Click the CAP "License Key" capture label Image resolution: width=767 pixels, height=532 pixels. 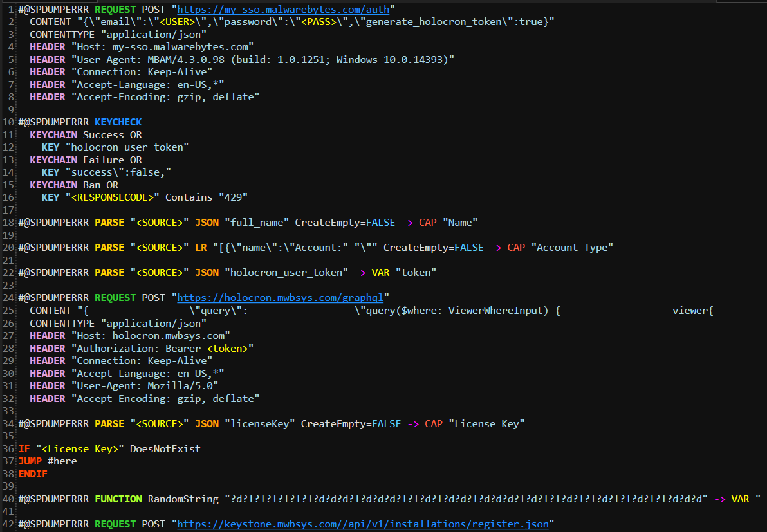[x=486, y=424]
